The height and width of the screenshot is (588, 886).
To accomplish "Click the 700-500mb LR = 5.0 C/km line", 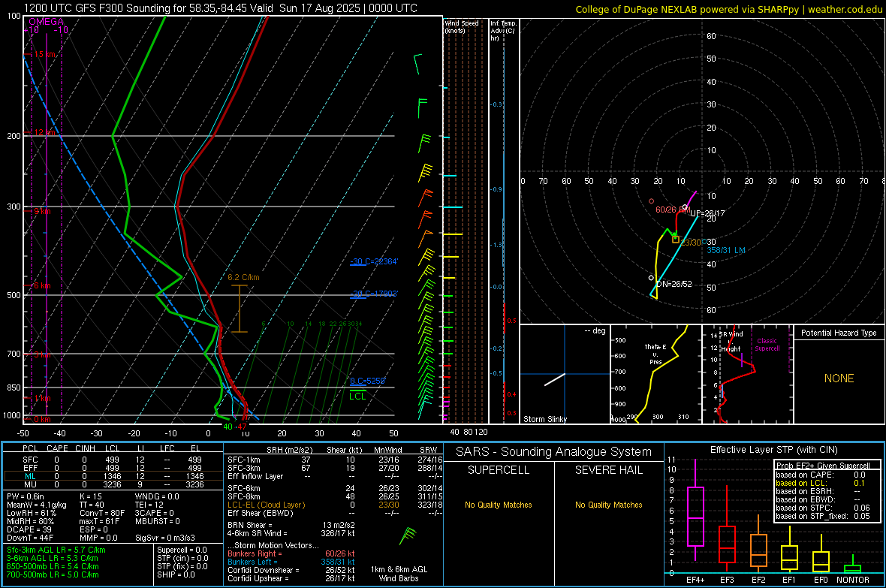I will 53,574.
